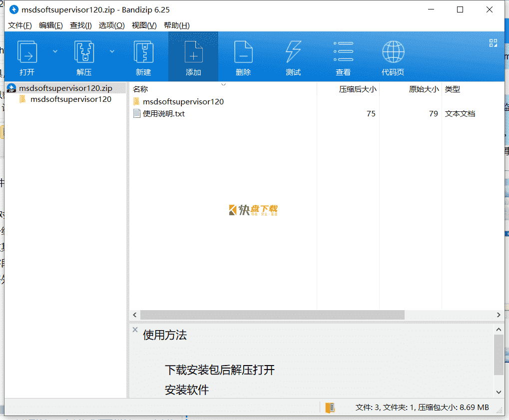This screenshot has width=509, height=420.
Task: Click the Open (打开) archive toolbar icon
Action: point(27,51)
